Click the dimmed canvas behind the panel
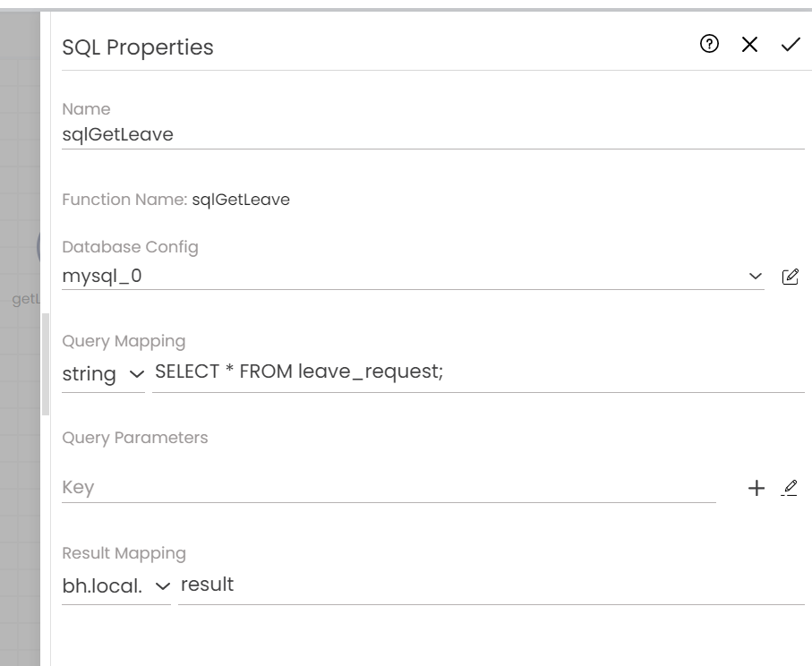Viewport: 812px width, 666px height. (20, 414)
